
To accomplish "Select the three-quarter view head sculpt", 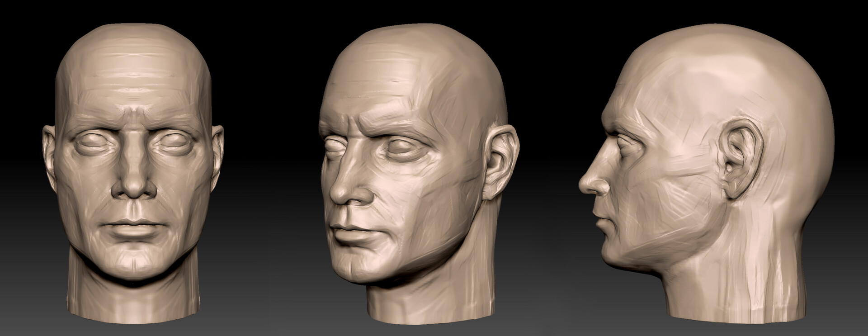I will point(419,174).
